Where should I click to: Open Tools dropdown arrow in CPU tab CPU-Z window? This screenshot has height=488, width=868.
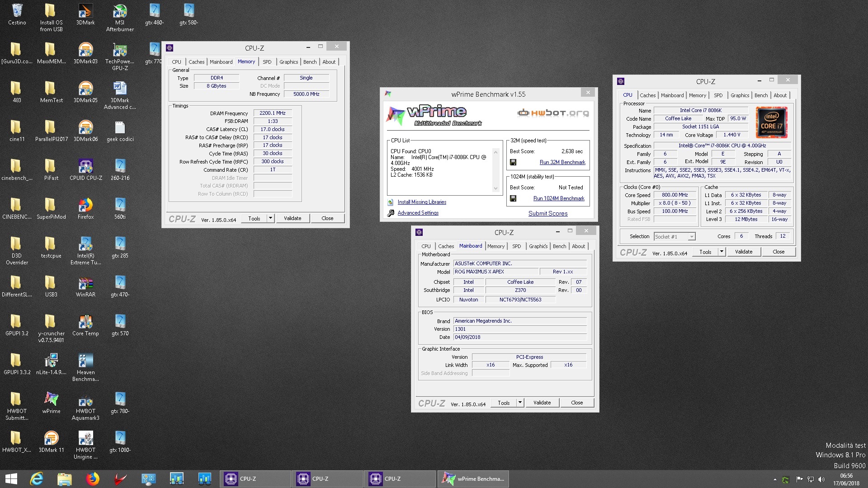(722, 252)
